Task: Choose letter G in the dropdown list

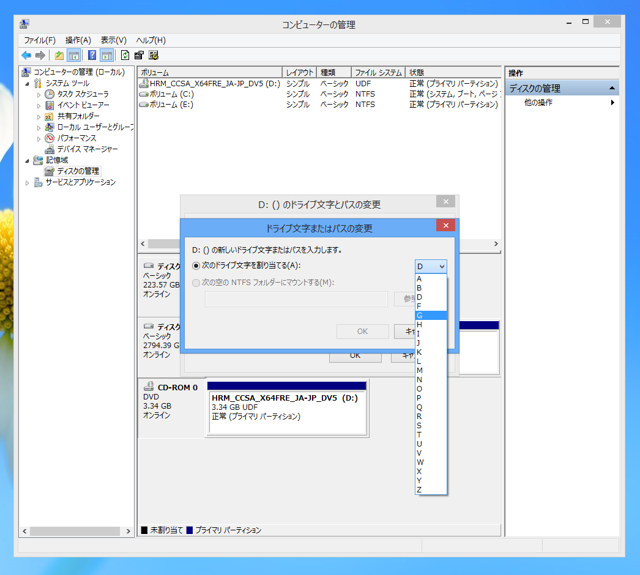Action: pos(431,315)
